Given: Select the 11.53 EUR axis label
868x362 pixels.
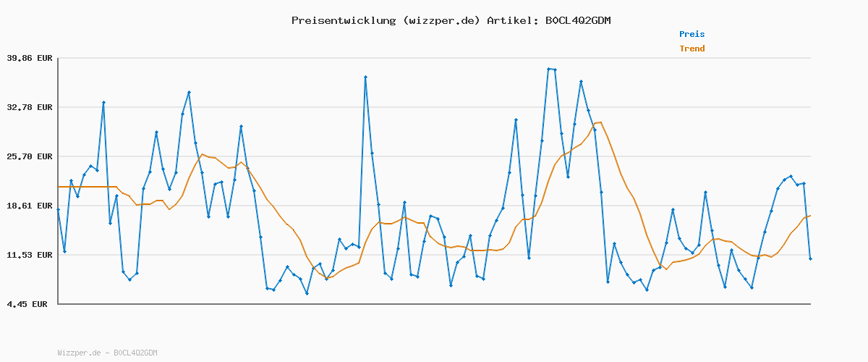Looking at the screenshot, I should pyautogui.click(x=29, y=255).
